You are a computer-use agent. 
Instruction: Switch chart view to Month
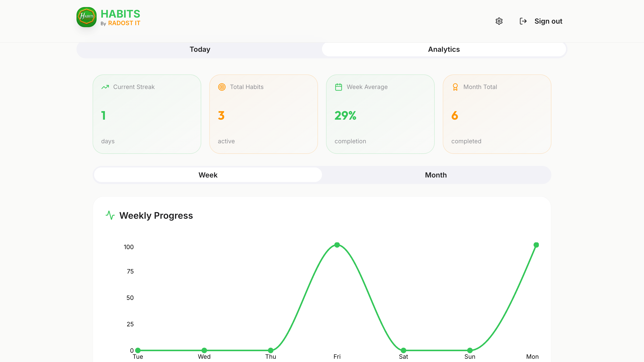[x=436, y=175]
